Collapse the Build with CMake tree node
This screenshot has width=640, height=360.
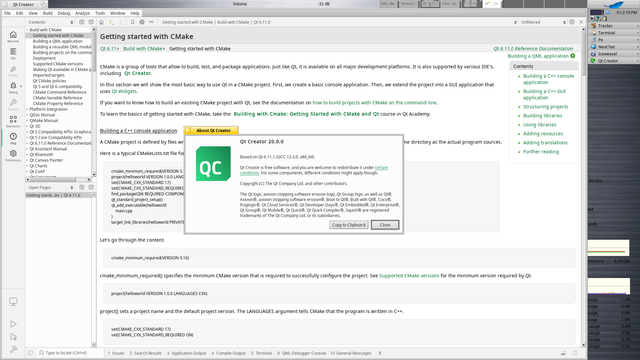(27, 30)
